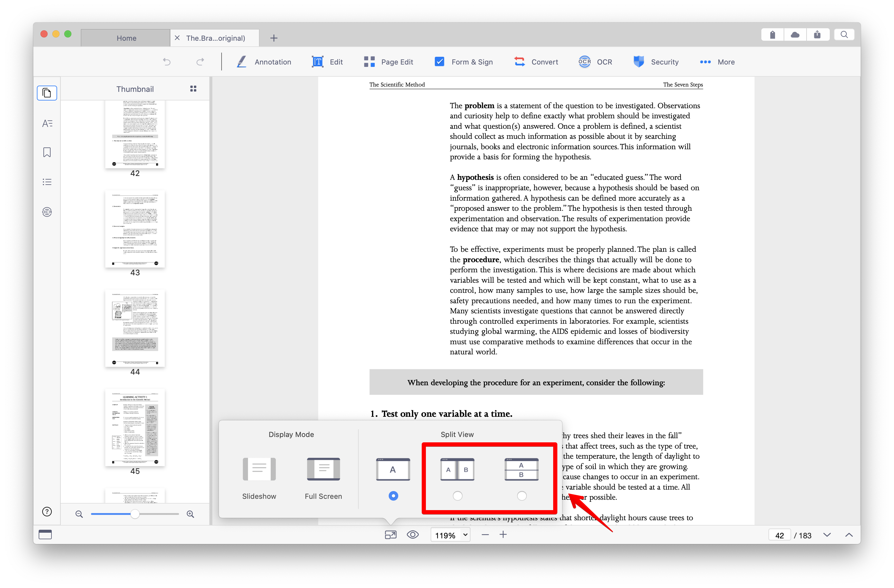Select horizontal split A/B radio button
The image size is (894, 588).
click(521, 496)
